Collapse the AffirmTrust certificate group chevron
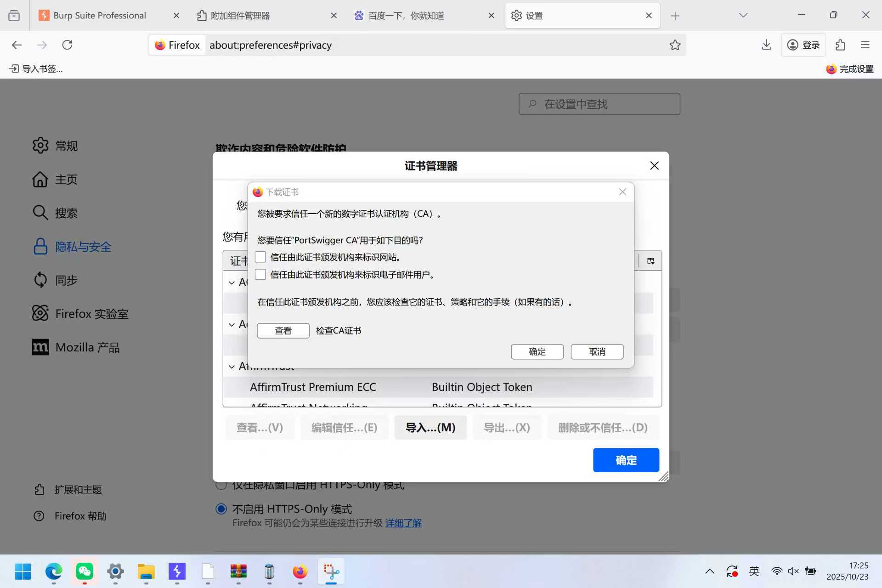Viewport: 882px width, 588px height. point(232,367)
